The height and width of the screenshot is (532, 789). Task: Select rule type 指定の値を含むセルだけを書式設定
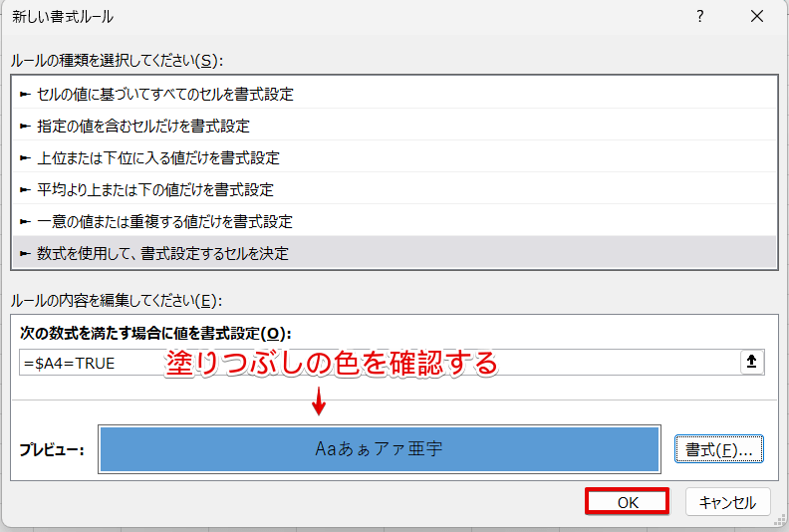tap(394, 126)
